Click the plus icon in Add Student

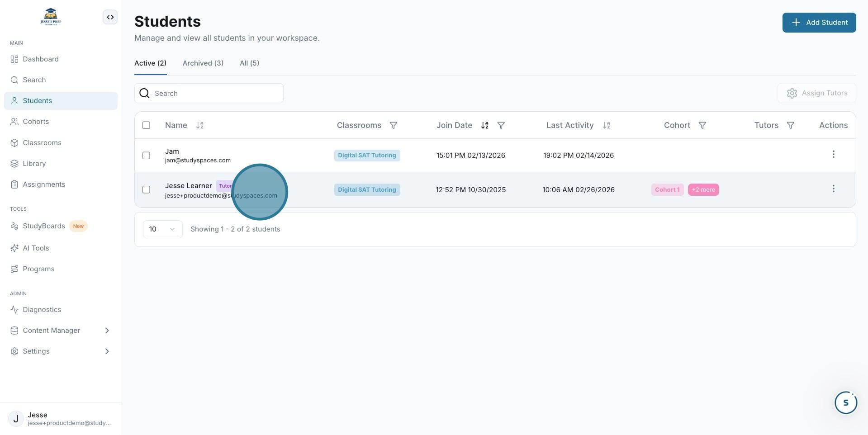coord(796,23)
